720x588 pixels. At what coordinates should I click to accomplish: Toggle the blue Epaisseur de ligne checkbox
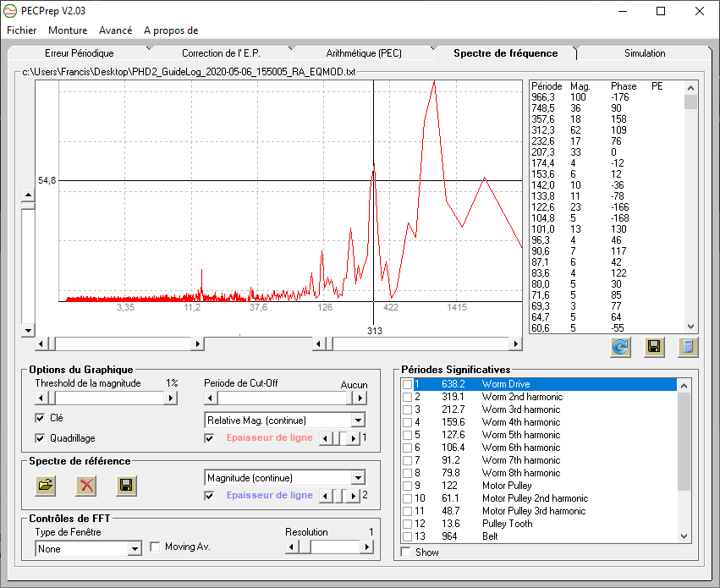(209, 496)
